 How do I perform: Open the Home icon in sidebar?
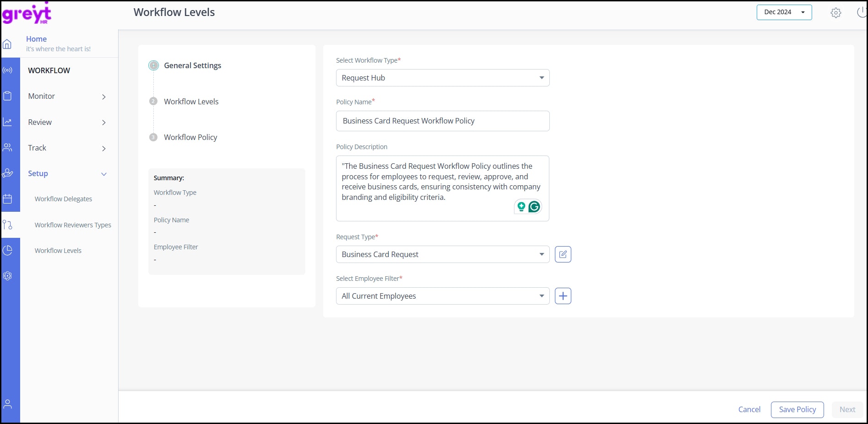(7, 44)
